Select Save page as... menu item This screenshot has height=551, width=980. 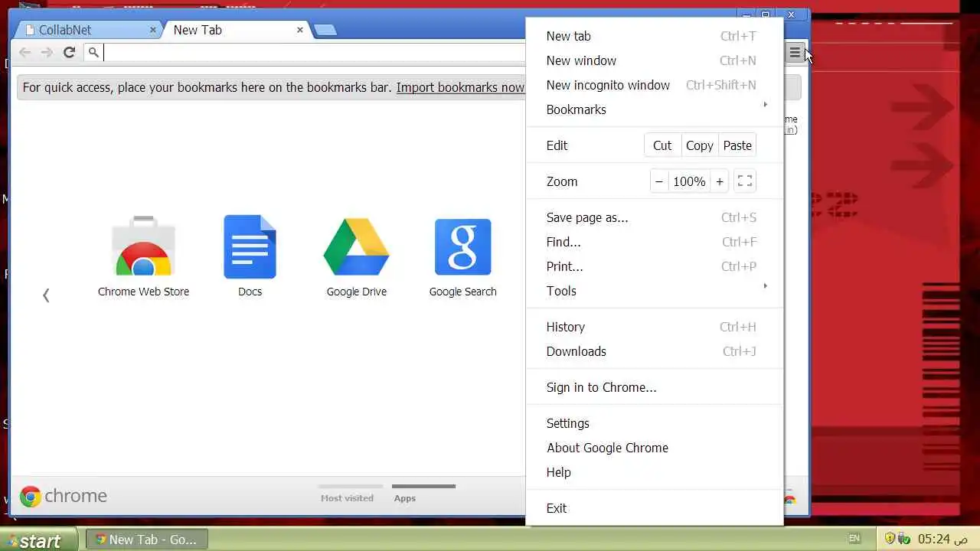pyautogui.click(x=655, y=217)
